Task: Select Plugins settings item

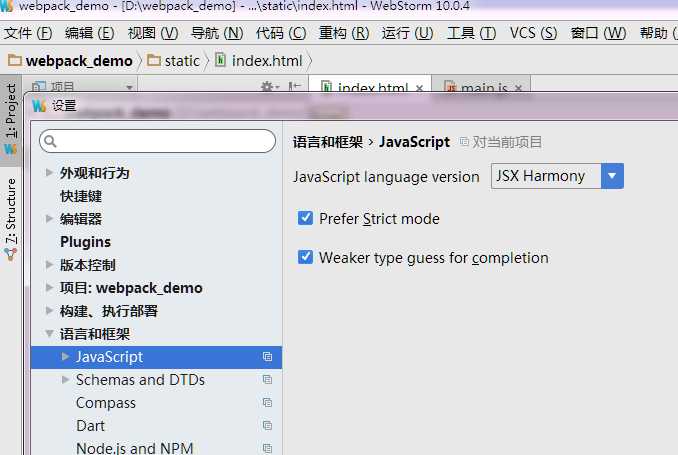Action: pyautogui.click(x=85, y=242)
